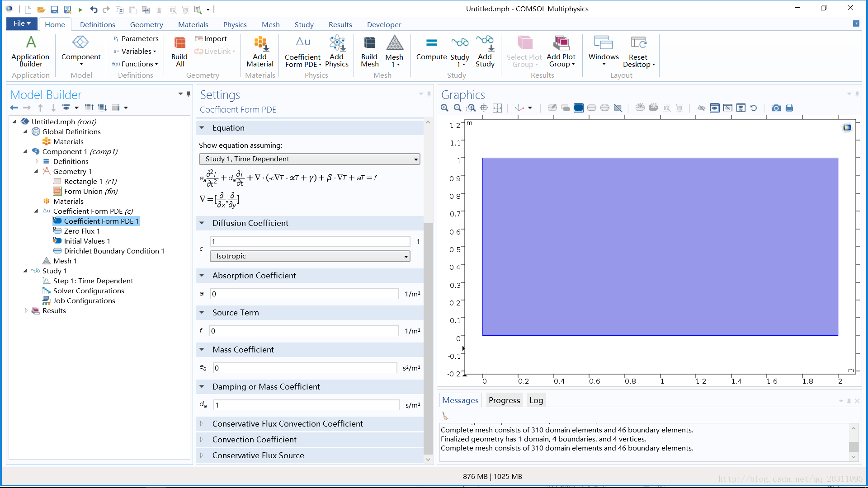Viewport: 868px width, 488px height.
Task: Toggle Select Objects mode in Graphics toolbar
Action: pyautogui.click(x=566, y=108)
